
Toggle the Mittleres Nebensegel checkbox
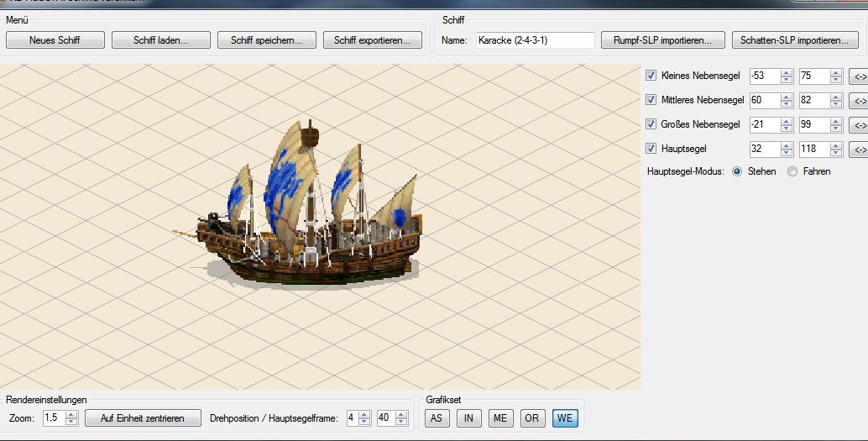[651, 100]
